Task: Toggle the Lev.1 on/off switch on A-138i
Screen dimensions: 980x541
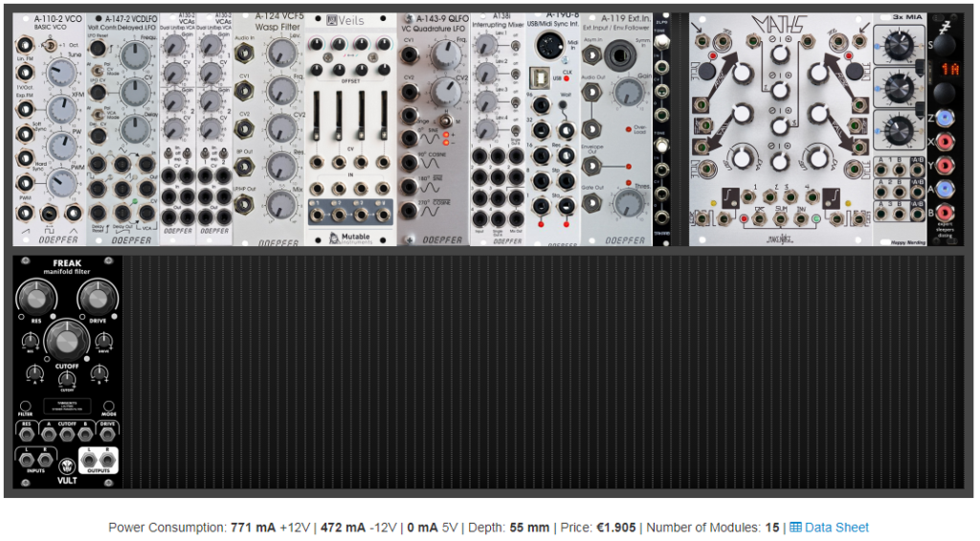Action: pyautogui.click(x=515, y=46)
